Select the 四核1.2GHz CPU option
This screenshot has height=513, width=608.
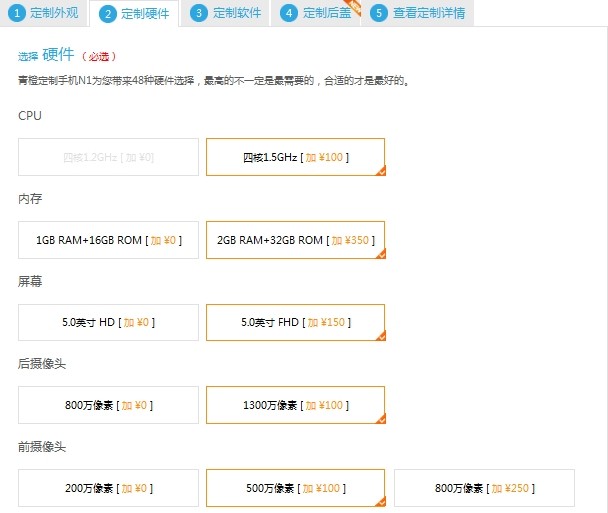(x=108, y=157)
